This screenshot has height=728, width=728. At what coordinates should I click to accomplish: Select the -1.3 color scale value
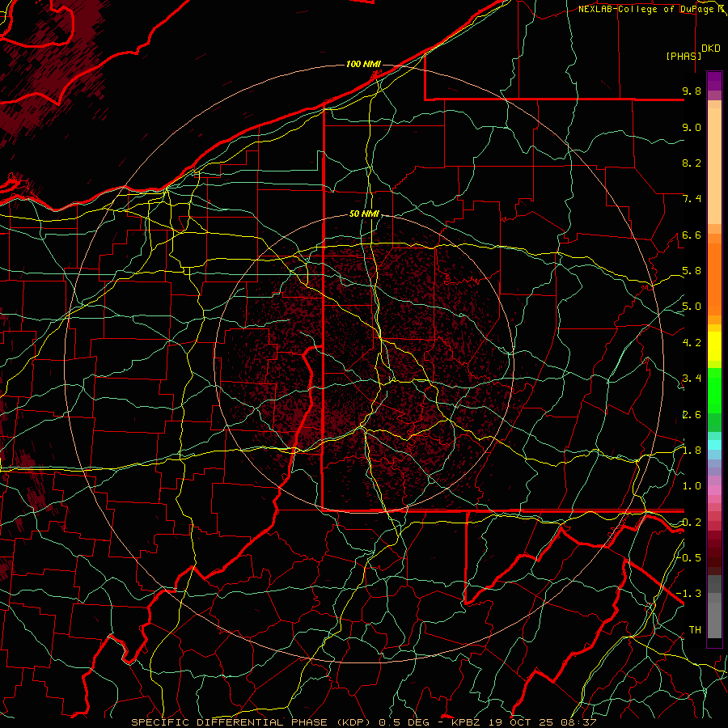click(x=689, y=594)
